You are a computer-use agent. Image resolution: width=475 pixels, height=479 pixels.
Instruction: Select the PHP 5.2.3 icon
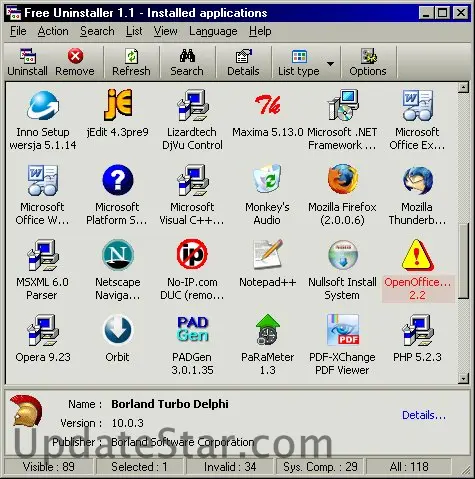coord(417,330)
